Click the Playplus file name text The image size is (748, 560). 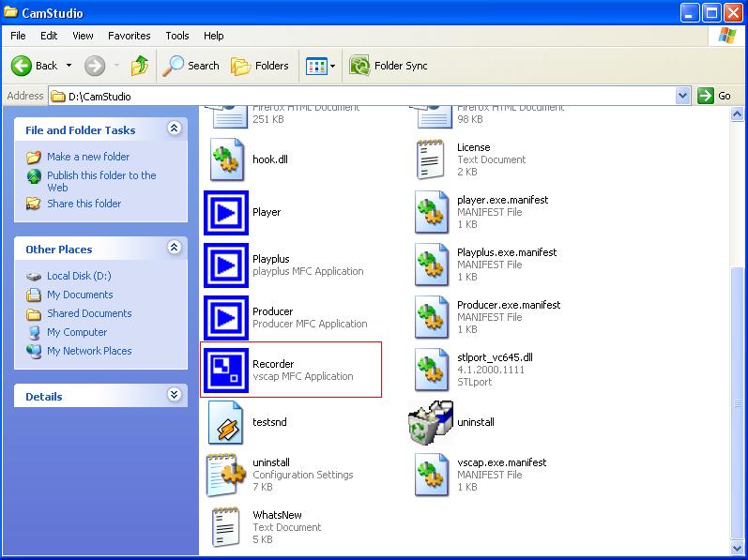(271, 259)
